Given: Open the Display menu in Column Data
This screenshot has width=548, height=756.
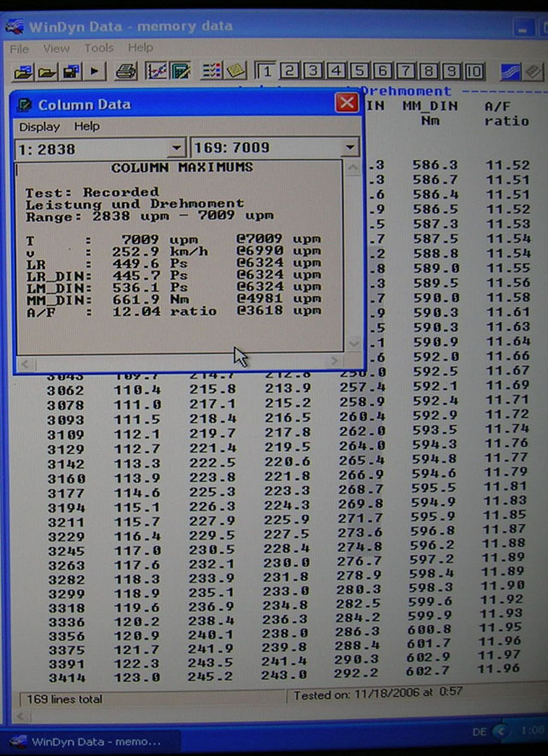Looking at the screenshot, I should tap(39, 127).
